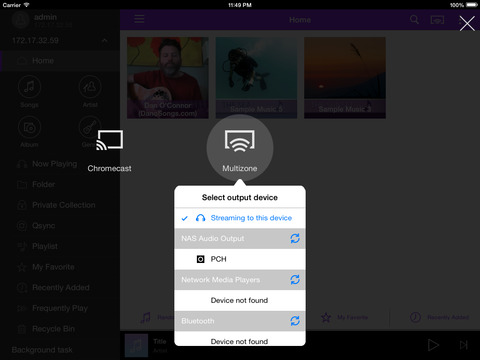The height and width of the screenshot is (360, 480).
Task: Tap the Multizone streaming icon
Action: [x=240, y=141]
